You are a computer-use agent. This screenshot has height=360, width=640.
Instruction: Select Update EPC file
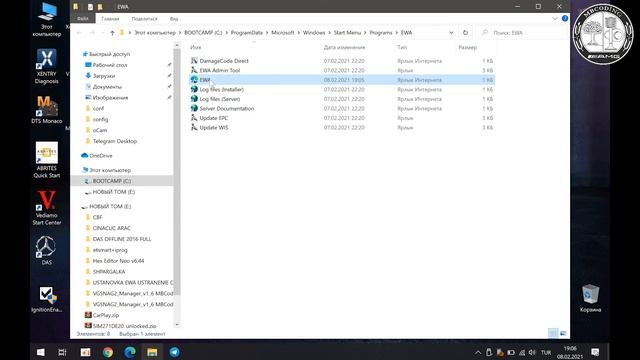pyautogui.click(x=213, y=118)
